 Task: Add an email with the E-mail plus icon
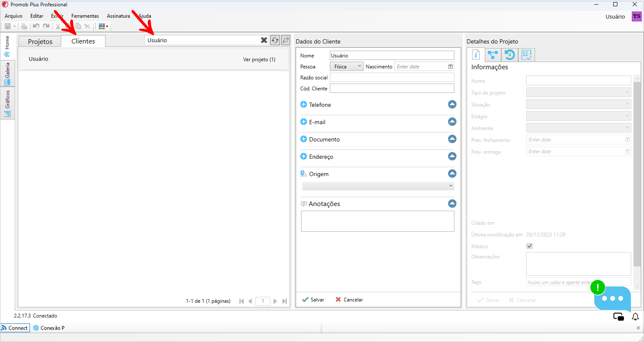[x=303, y=122]
